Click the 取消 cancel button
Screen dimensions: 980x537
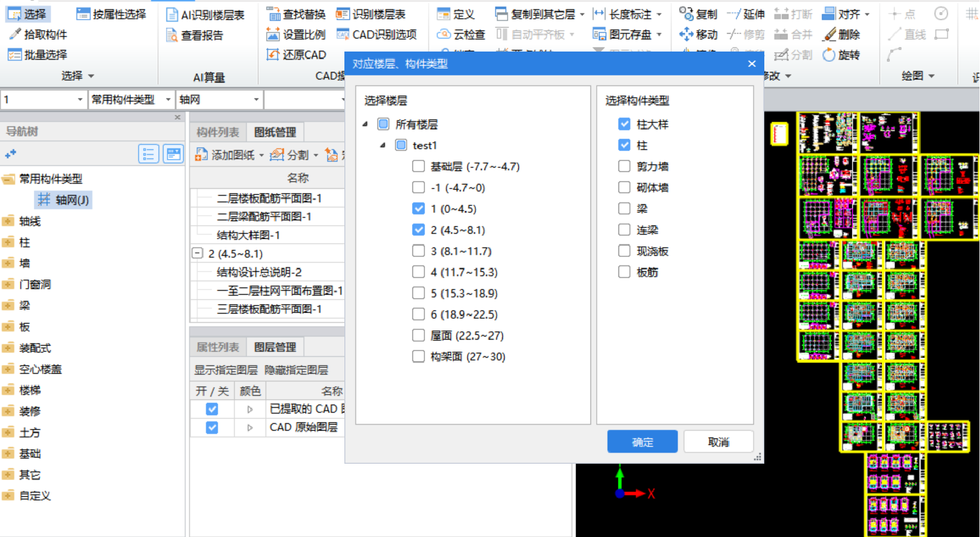[x=718, y=442]
